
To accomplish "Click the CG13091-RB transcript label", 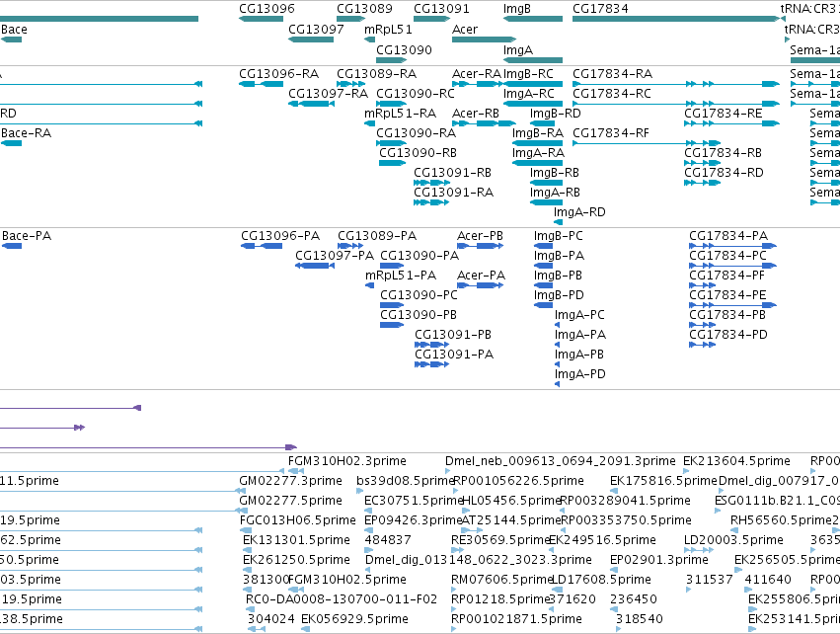I will pyautogui.click(x=453, y=173).
